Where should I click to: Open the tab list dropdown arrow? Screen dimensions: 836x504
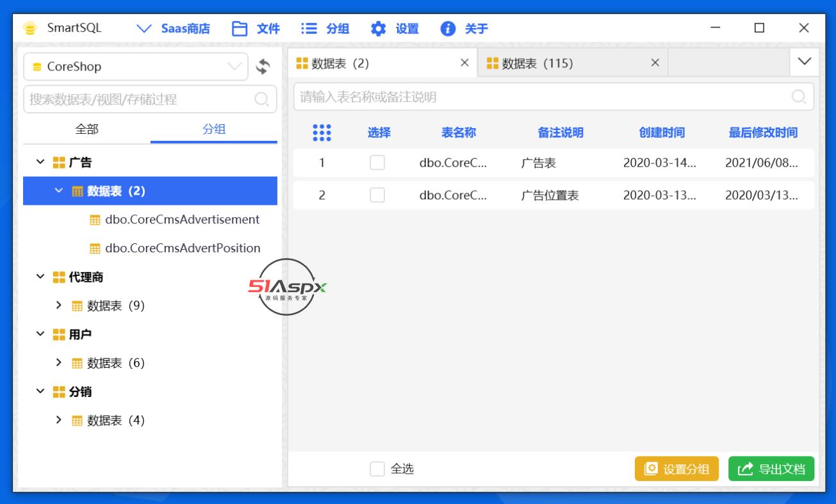(x=805, y=61)
